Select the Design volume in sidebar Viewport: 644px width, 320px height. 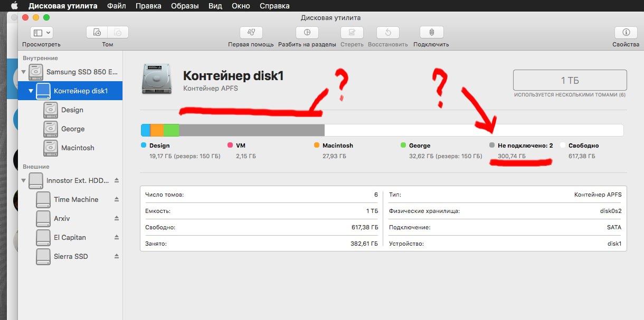tap(70, 110)
